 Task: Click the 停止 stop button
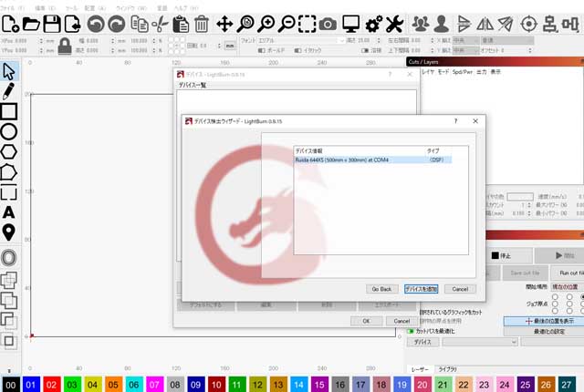point(509,255)
